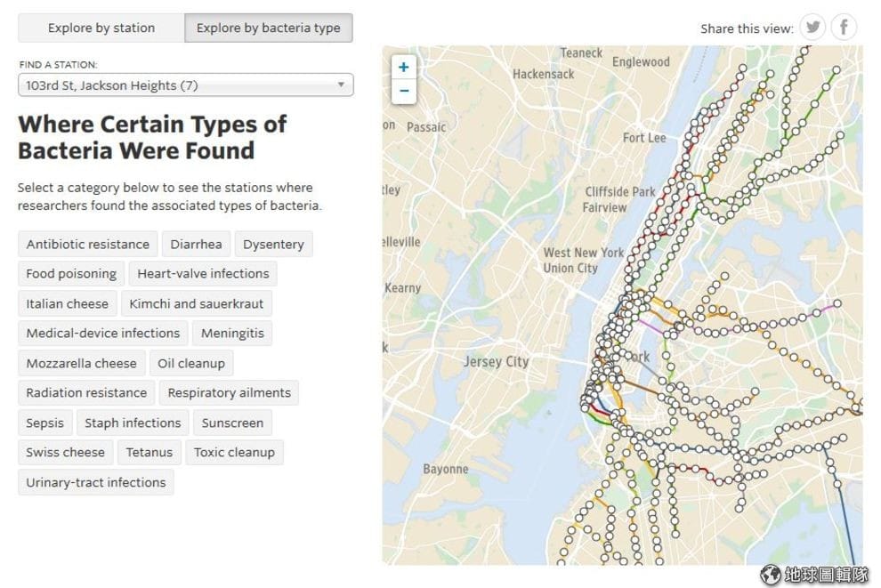Viewport: 881px width, 588px height.
Task: Switch to Explore by station tab
Action: (x=101, y=28)
